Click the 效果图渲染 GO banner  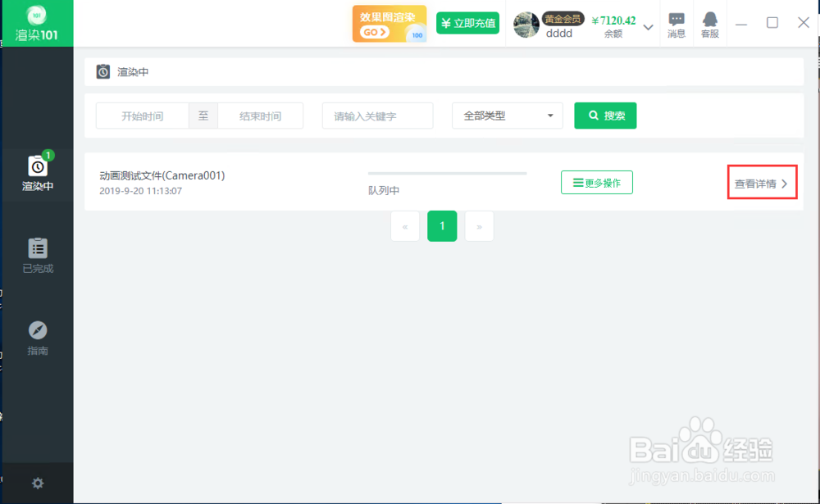(x=389, y=24)
